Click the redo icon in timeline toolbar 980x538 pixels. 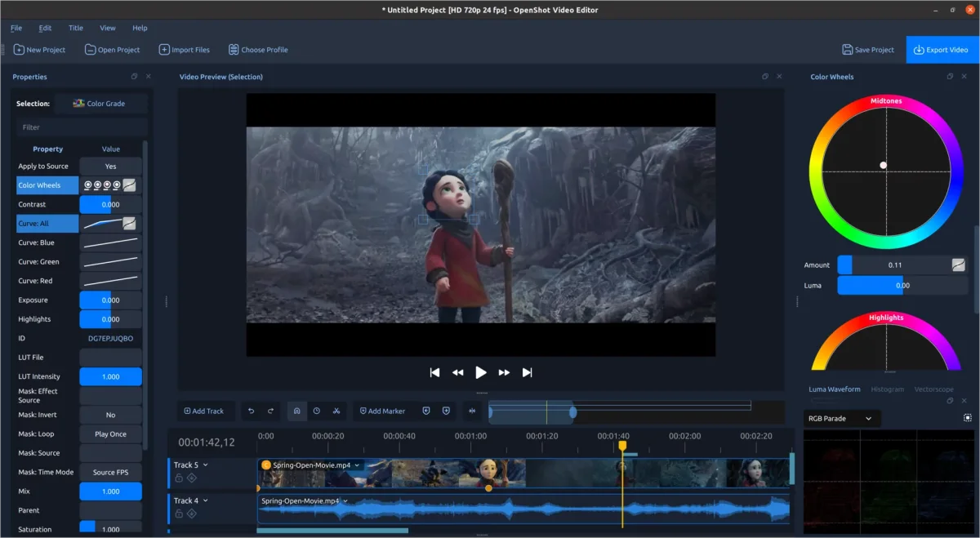point(270,411)
